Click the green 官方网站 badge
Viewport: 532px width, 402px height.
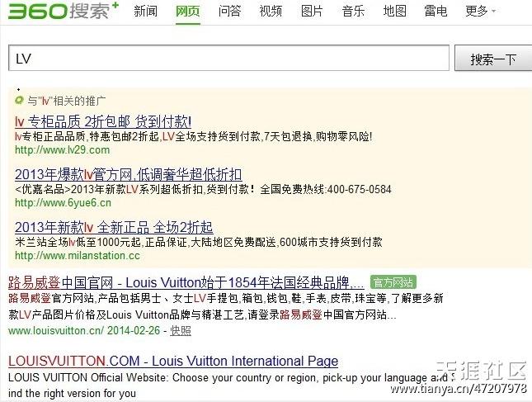[x=393, y=282]
